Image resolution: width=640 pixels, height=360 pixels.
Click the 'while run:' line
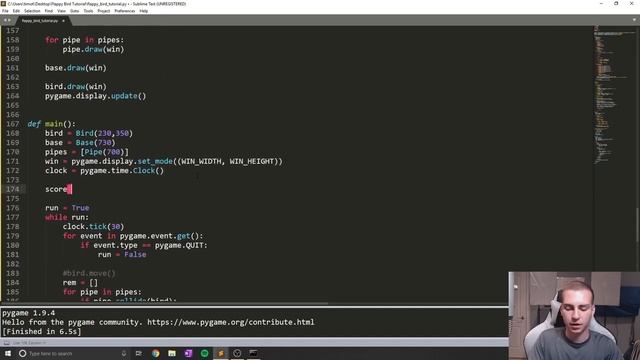[67, 217]
